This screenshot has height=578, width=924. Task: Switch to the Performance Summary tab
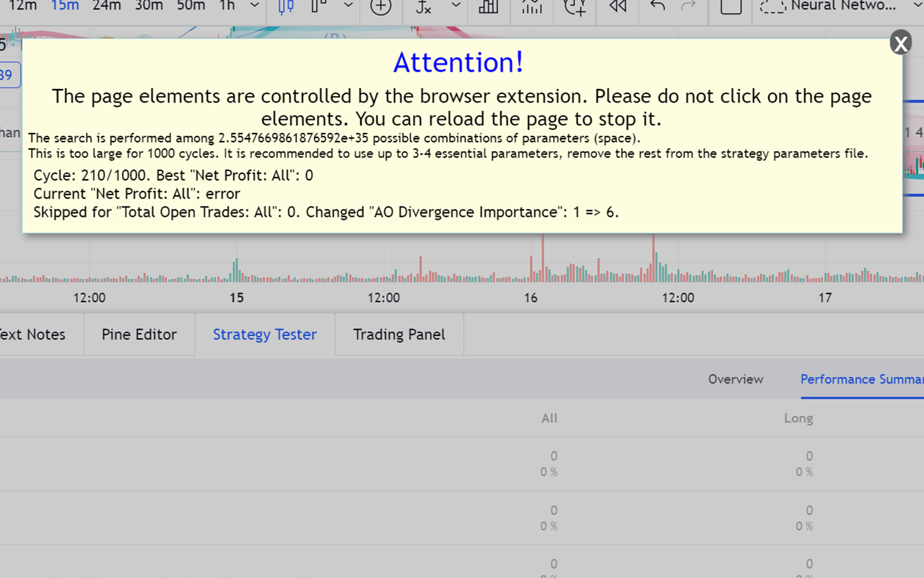861,379
